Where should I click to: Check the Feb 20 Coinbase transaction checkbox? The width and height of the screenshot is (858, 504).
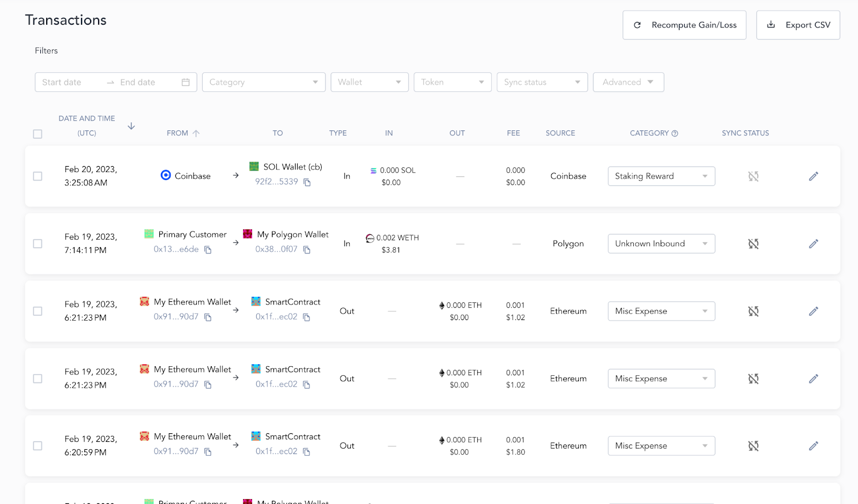pos(38,176)
